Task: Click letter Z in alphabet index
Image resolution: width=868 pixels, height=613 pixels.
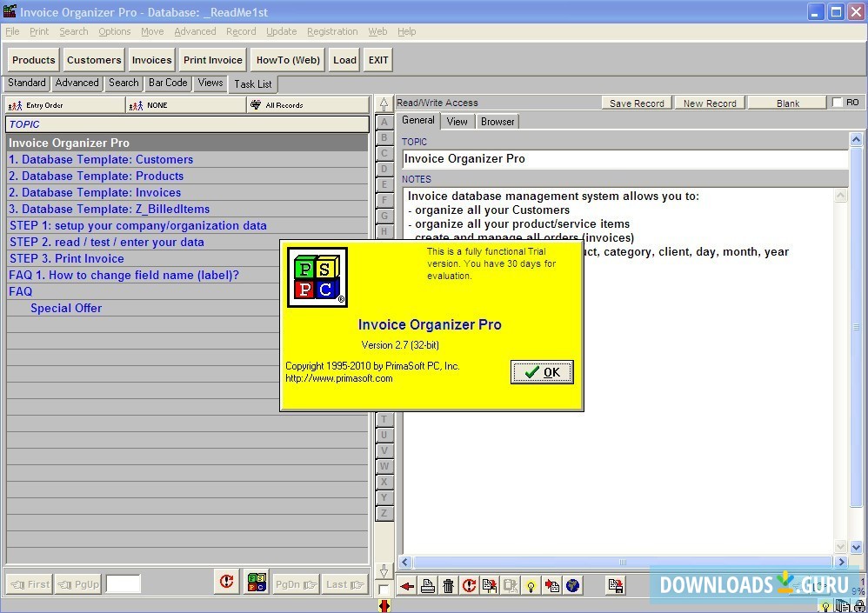Action: point(384,513)
